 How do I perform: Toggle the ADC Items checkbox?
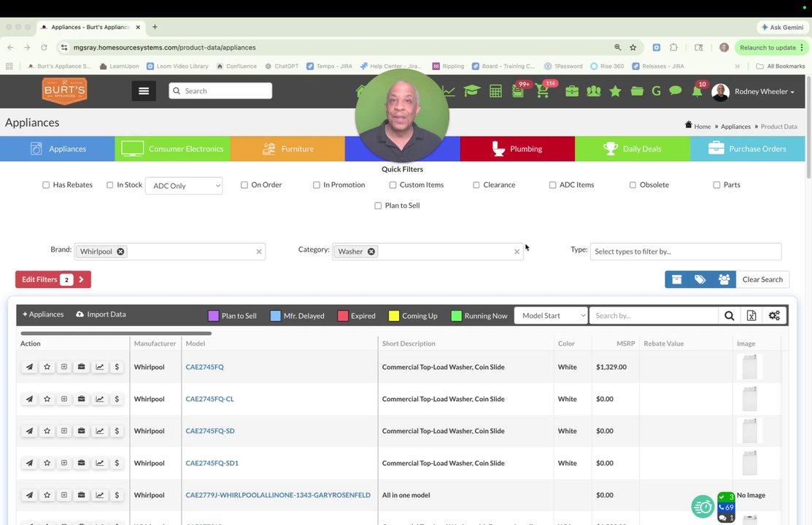552,184
